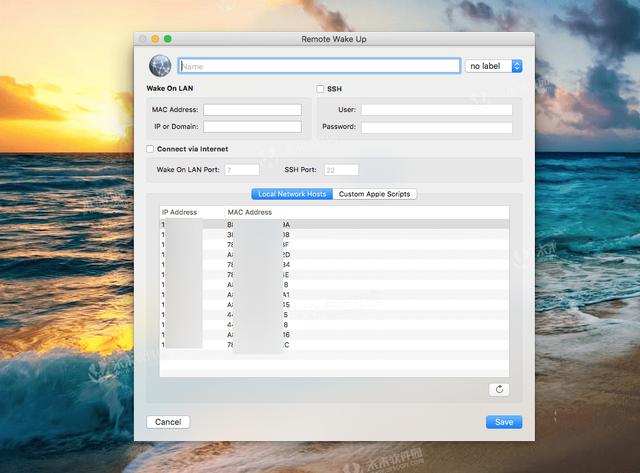Click the SSH Port number field

click(x=341, y=170)
